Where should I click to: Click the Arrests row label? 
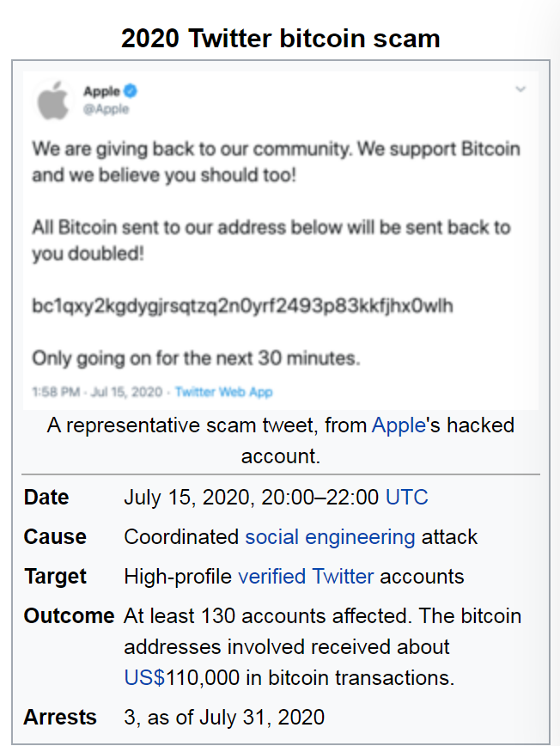(59, 717)
